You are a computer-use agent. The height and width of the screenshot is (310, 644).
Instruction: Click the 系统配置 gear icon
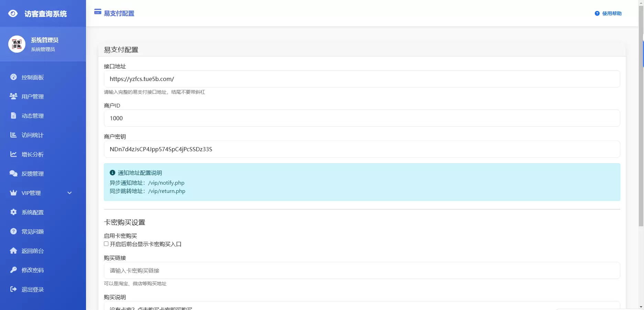pyautogui.click(x=13, y=212)
